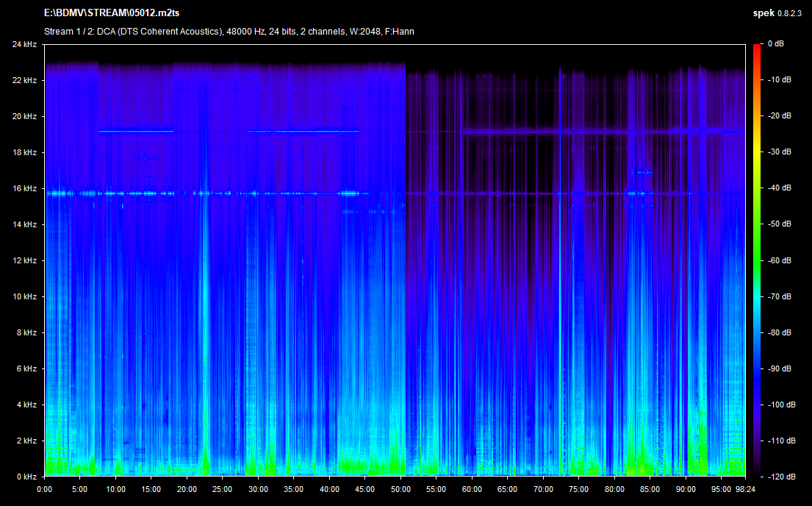Screen dimensions: 812x506
Task: Click the 0 dB label on color scale
Action: [x=775, y=44]
